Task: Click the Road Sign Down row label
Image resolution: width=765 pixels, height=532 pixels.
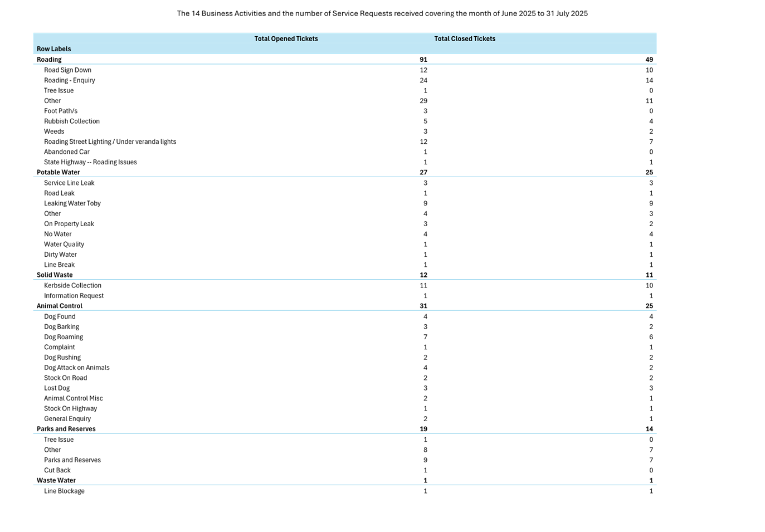Action: 67,70
